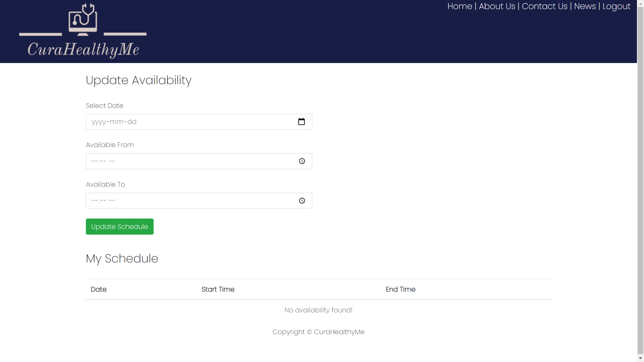Screen dimensions: 644x362
Task: Click the Home navigation link
Action: pyautogui.click(x=460, y=6)
